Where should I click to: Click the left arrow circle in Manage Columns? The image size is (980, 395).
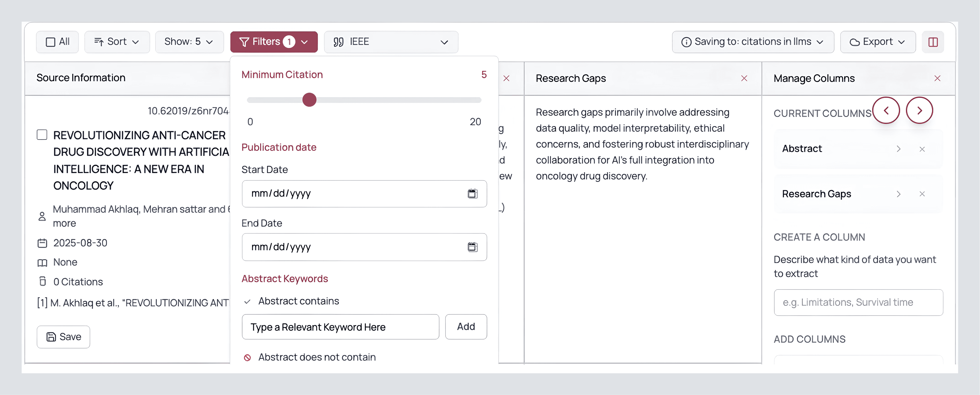[886, 111]
